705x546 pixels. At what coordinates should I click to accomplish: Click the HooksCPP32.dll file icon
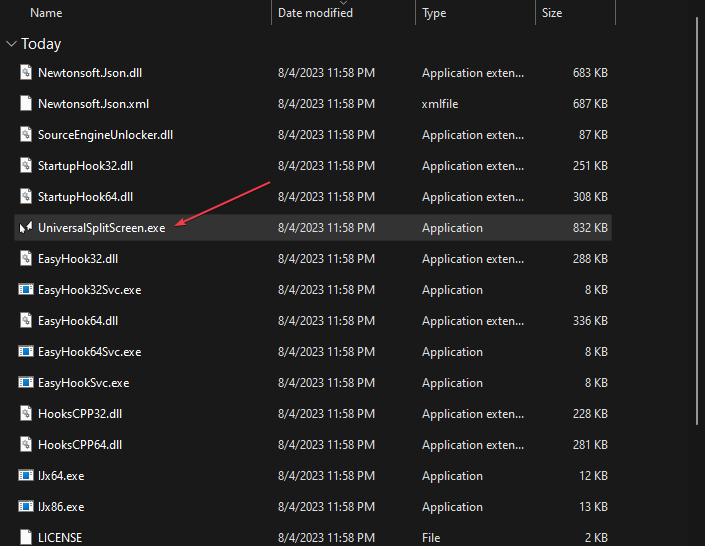pyautogui.click(x=26, y=414)
